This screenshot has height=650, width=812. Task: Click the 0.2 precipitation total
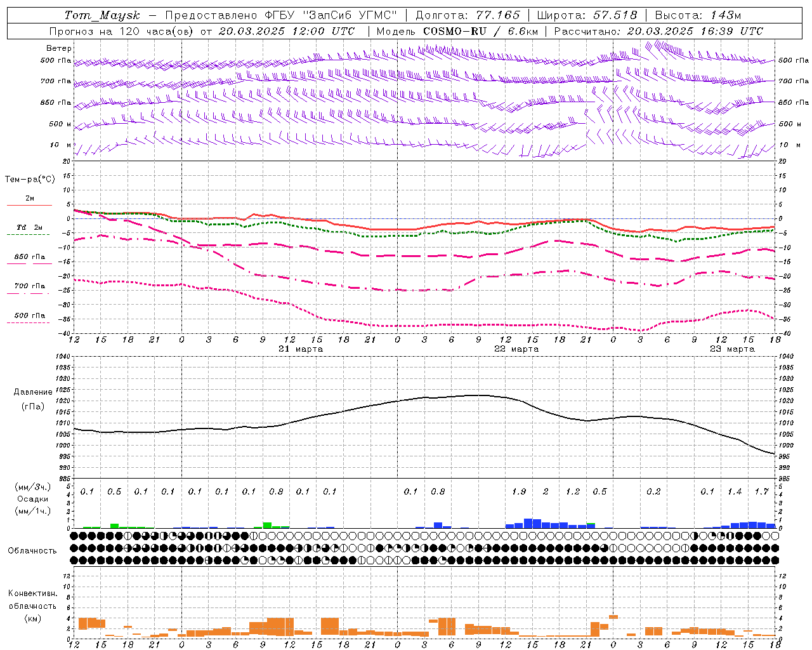[653, 492]
